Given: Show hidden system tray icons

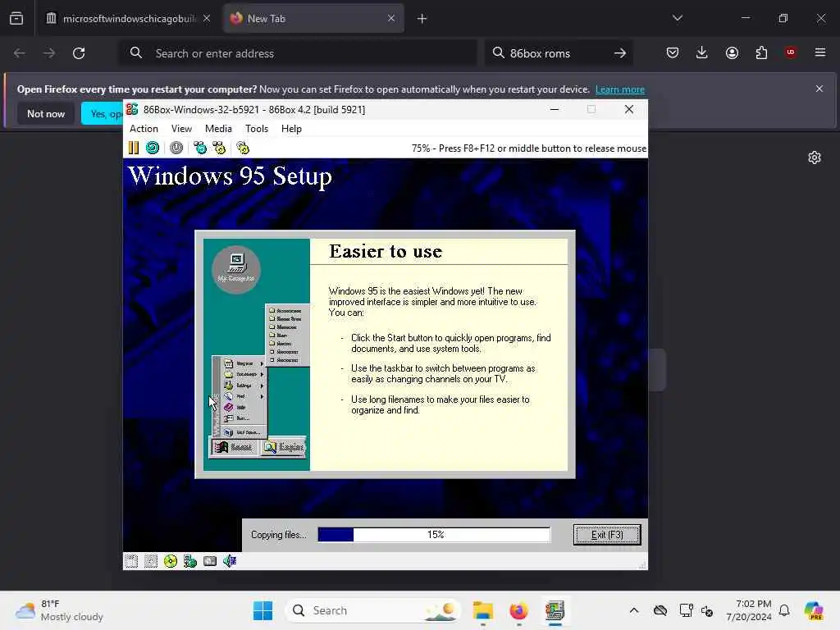Looking at the screenshot, I should pyautogui.click(x=634, y=610).
